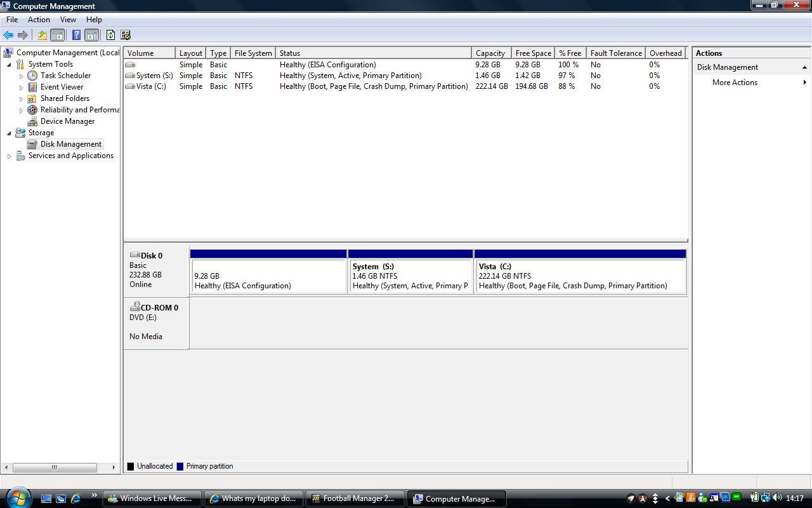Switch to Windows Live Messenger taskbar button
Viewport: 812px width, 508px height.
coord(152,498)
